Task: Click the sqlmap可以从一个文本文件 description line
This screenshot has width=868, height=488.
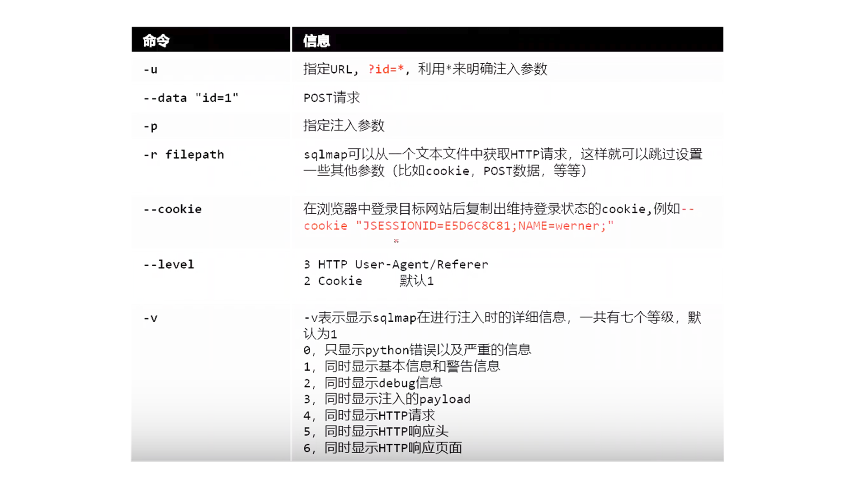Action: (x=503, y=155)
